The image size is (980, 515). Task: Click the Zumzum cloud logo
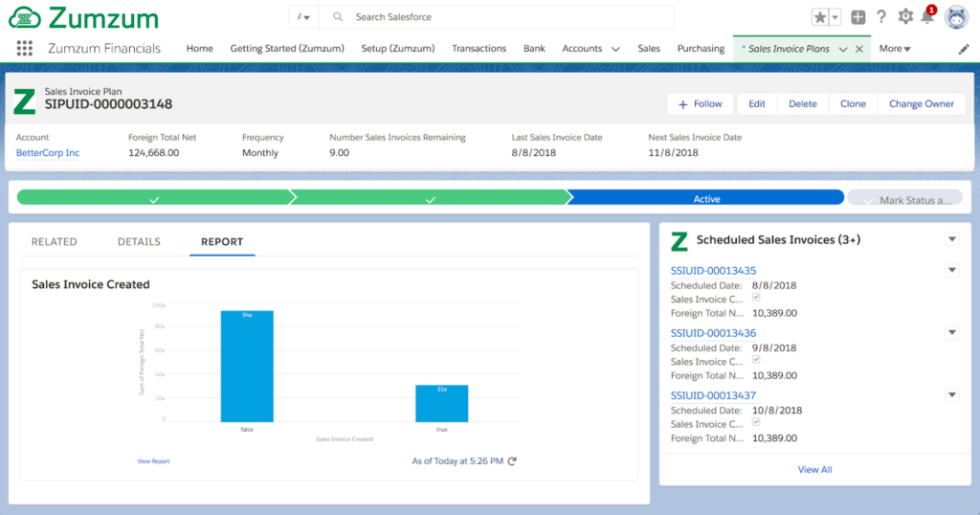tap(25, 17)
